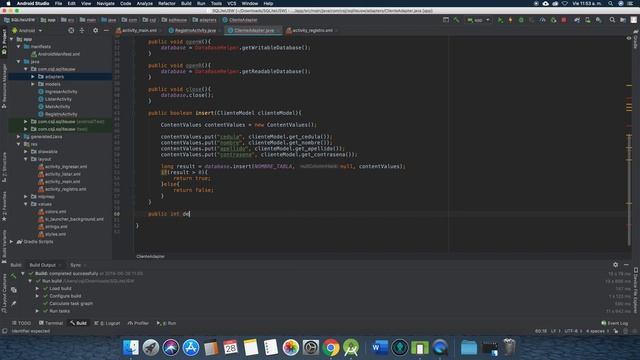
Task: Open the app run configuration dropdown
Action: 478,20
